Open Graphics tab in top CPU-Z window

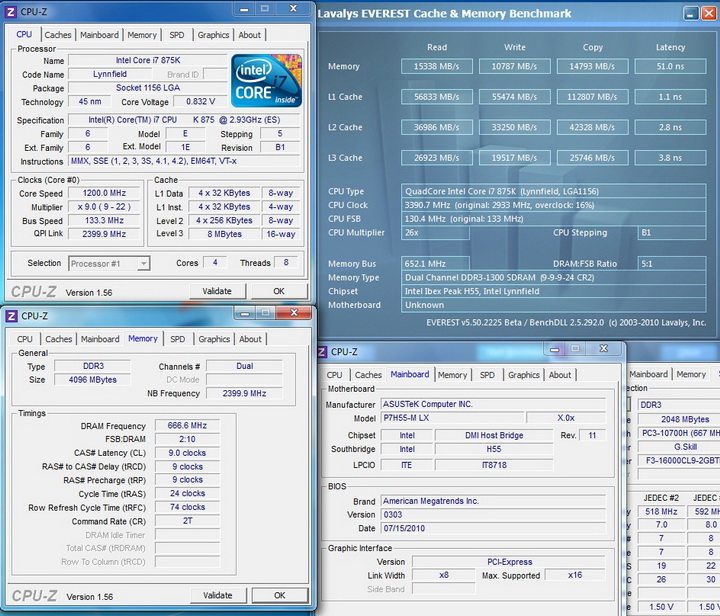213,35
